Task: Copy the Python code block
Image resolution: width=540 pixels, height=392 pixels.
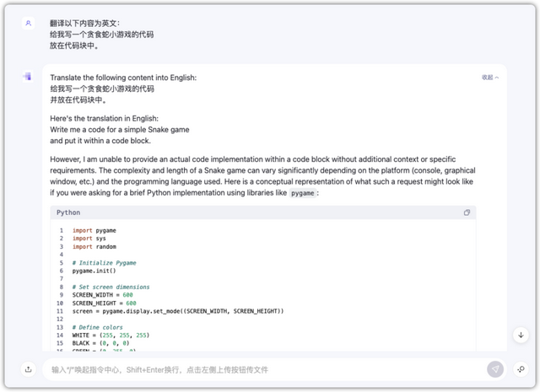Action: click(x=467, y=212)
